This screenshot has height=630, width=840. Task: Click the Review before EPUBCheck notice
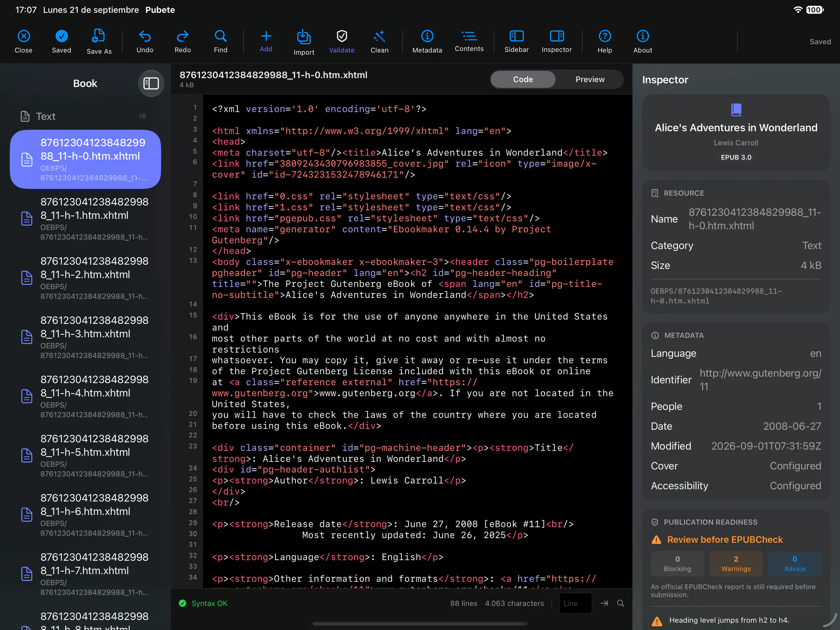click(717, 539)
